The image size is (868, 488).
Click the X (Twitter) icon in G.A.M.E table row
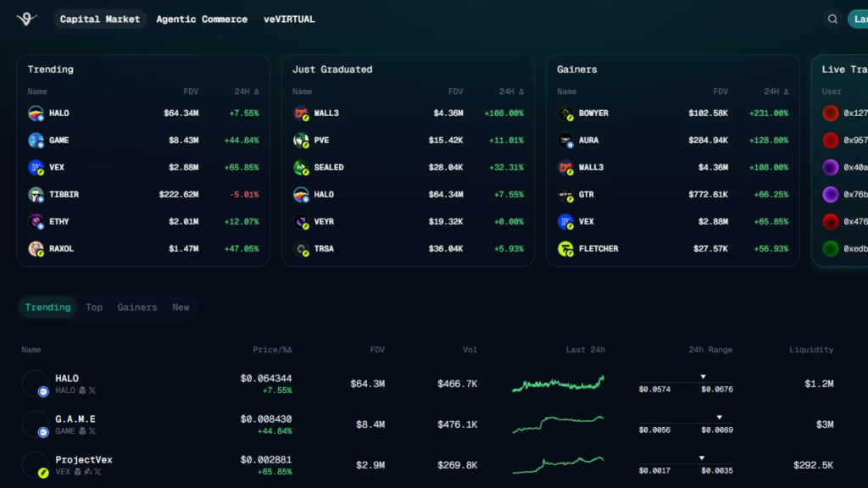pos(92,431)
